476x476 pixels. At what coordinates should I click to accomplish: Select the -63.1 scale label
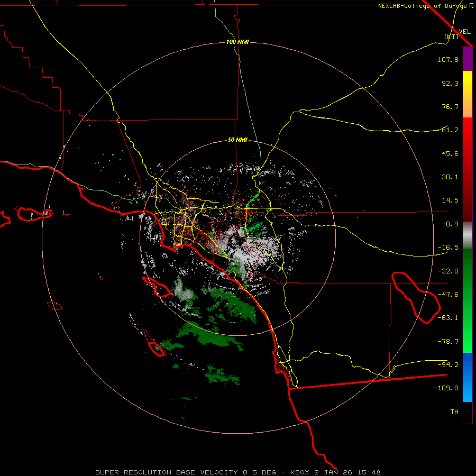pyautogui.click(x=448, y=318)
